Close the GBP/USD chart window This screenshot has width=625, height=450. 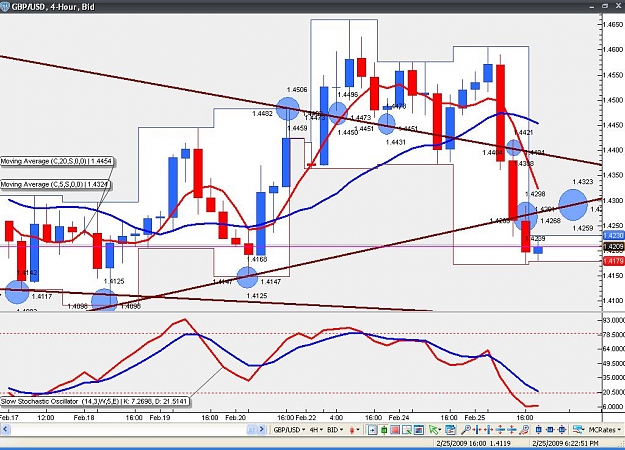(618, 6)
